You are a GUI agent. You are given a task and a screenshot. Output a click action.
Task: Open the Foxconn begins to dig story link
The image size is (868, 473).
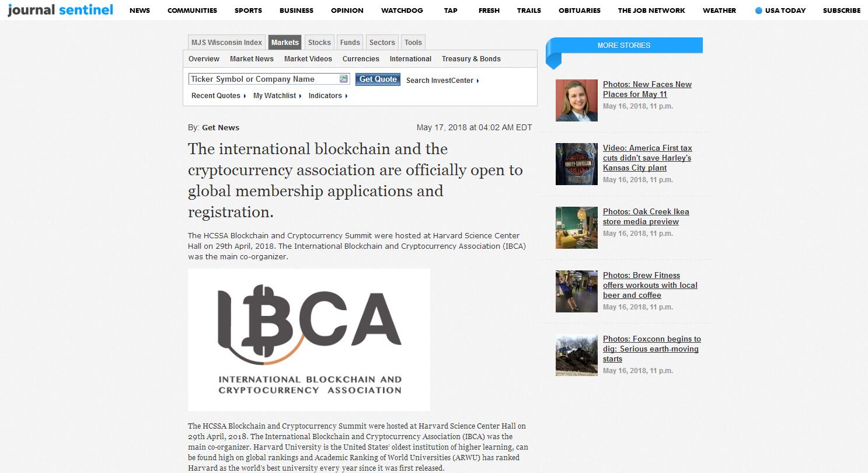click(652, 349)
